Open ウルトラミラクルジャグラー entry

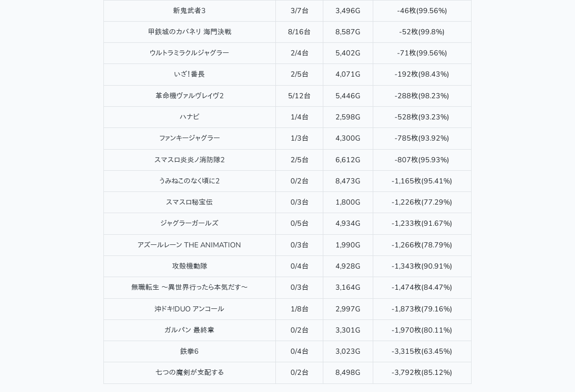[189, 53]
